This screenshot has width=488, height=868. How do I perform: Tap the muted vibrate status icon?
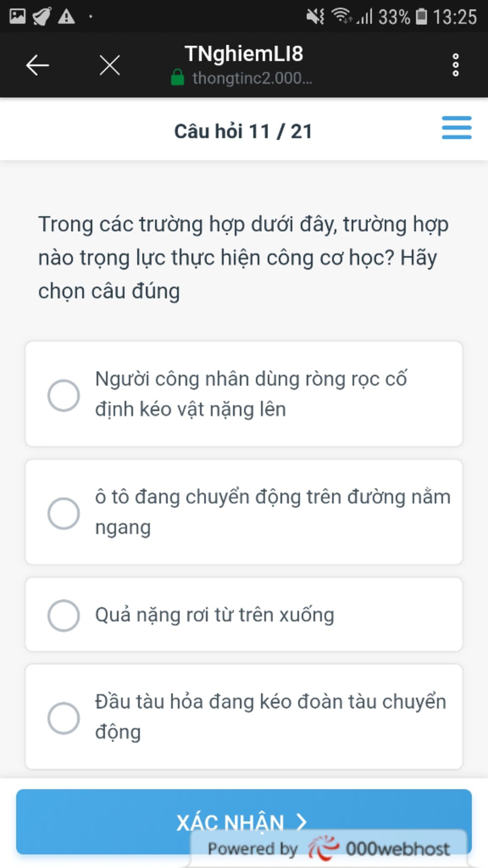point(315,17)
